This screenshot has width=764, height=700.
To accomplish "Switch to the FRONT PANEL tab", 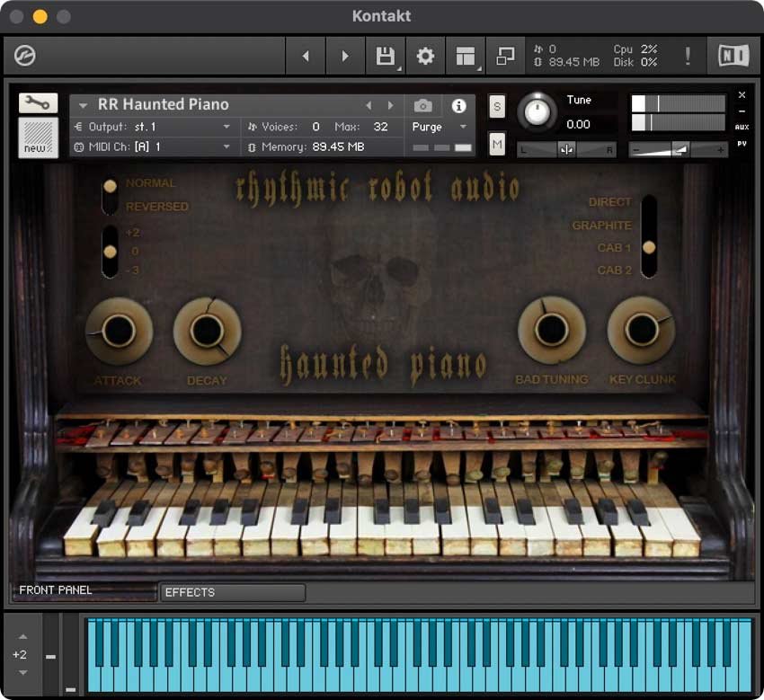I will click(84, 590).
